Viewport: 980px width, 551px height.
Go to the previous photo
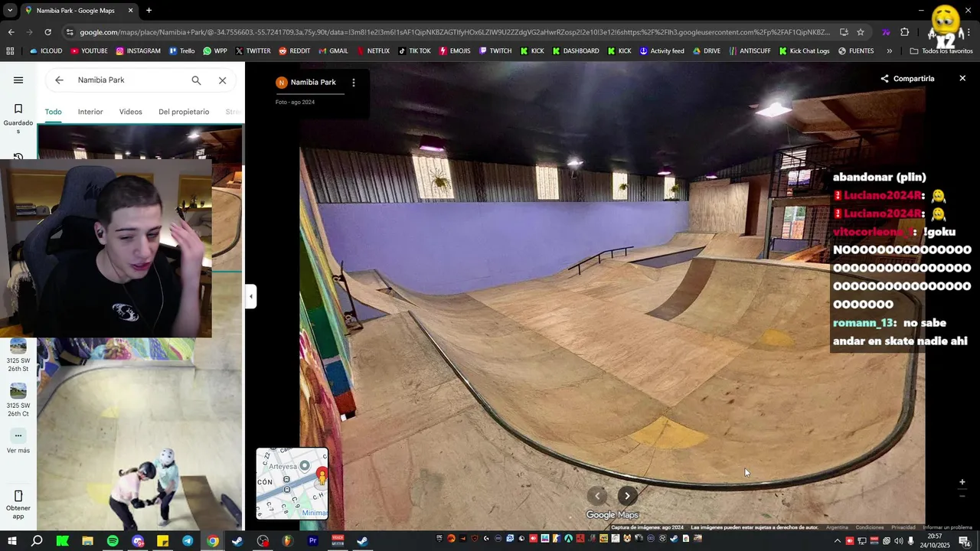click(x=597, y=496)
